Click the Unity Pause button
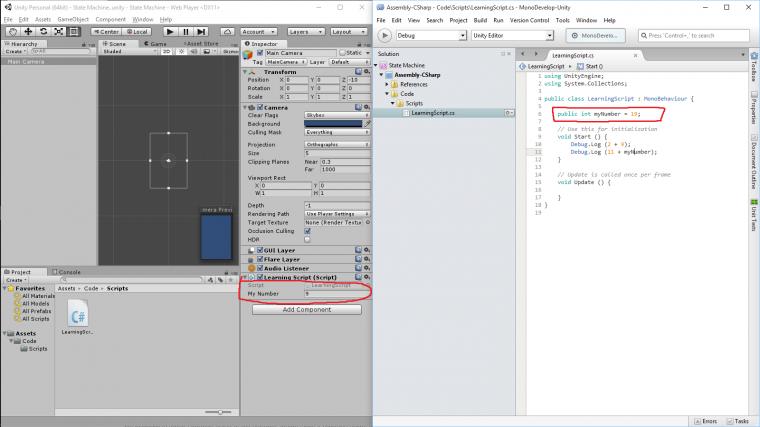Viewport: 760px width, 427px height. pyautogui.click(x=186, y=32)
